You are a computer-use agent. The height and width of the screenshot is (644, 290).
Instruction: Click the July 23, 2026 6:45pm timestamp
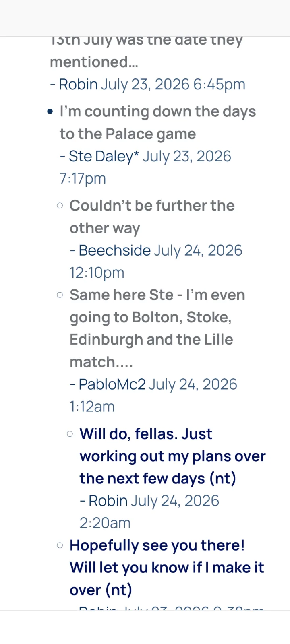point(173,84)
